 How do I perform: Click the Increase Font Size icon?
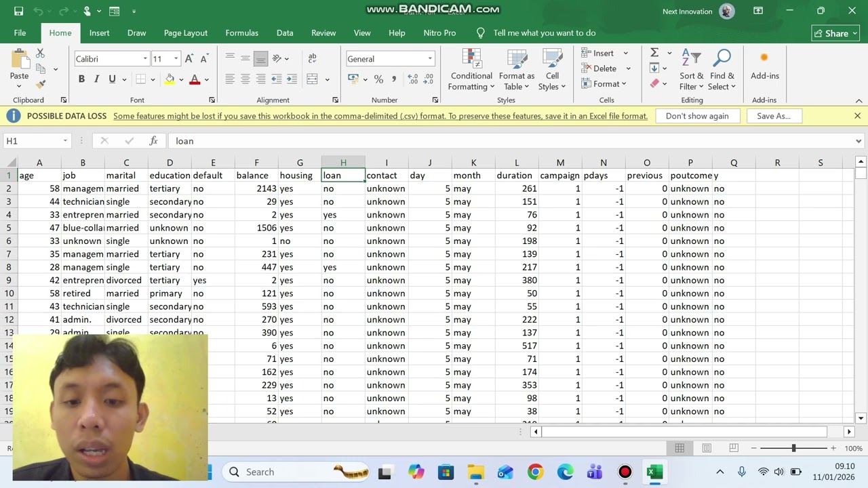click(x=189, y=59)
